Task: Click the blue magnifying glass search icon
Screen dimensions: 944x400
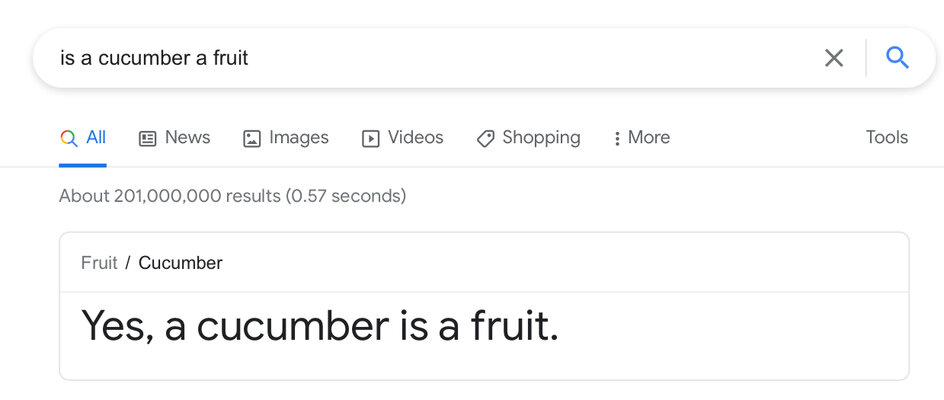Action: [x=897, y=58]
